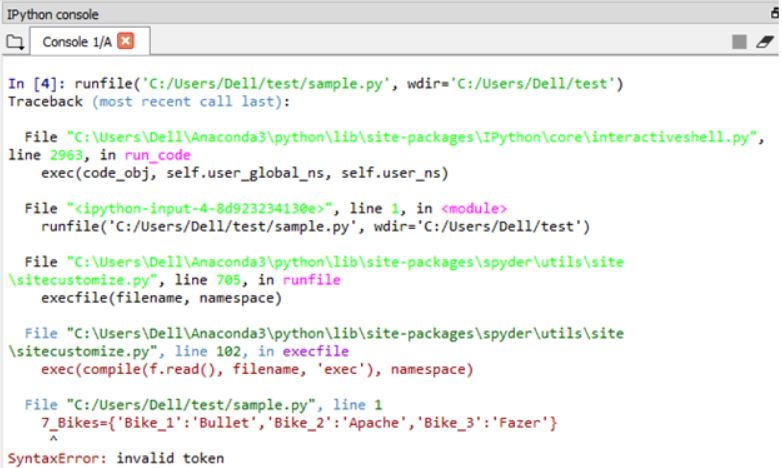Image resolution: width=782 pixels, height=468 pixels.
Task: Click the C:/Users/Dell/test/sample.py line 1 link
Action: (x=203, y=405)
